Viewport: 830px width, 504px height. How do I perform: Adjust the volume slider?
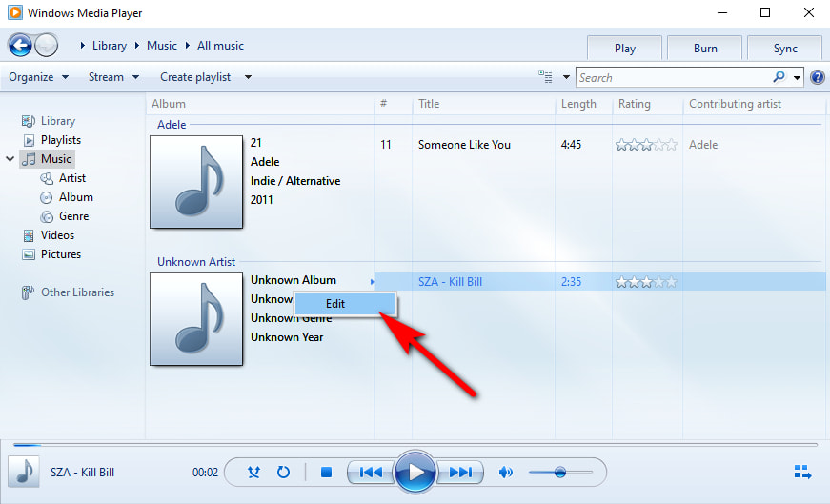560,472
